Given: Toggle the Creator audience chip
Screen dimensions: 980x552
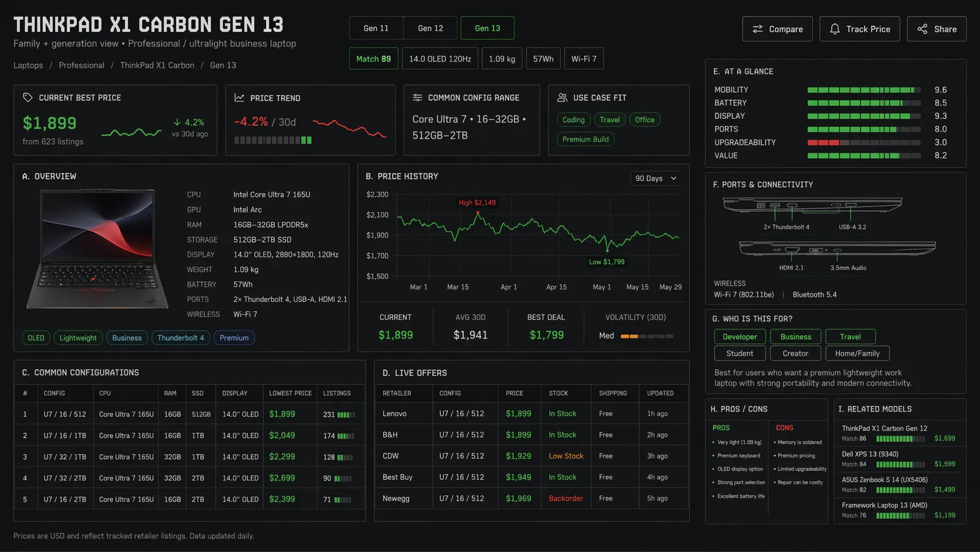Looking at the screenshot, I should [795, 353].
